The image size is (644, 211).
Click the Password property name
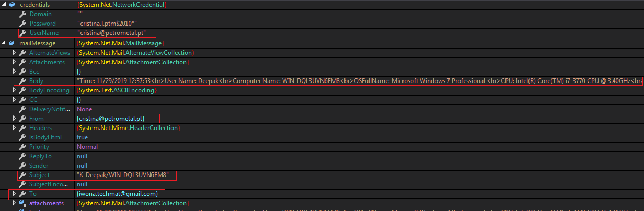coord(43,24)
